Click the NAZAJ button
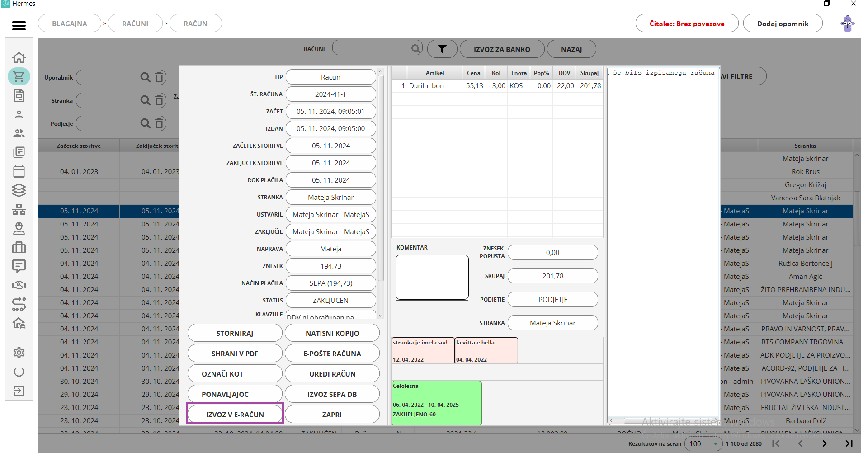Image resolution: width=868 pixels, height=462 pixels. [571, 49]
